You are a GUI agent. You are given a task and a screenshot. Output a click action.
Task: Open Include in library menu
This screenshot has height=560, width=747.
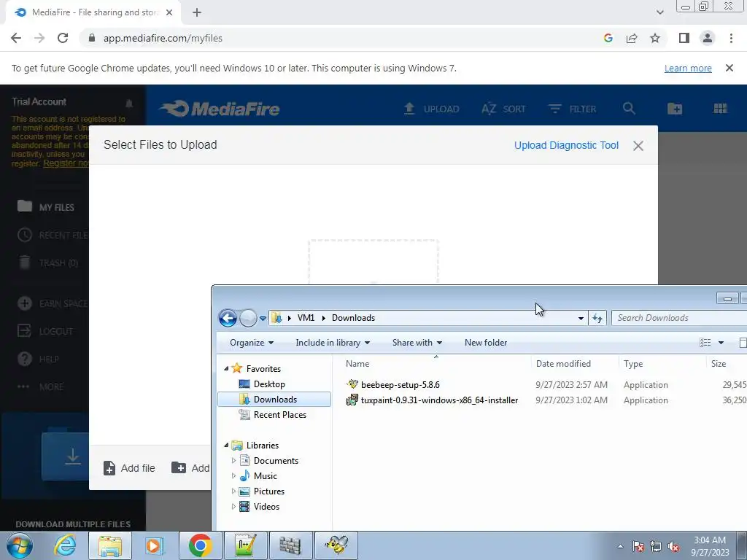pos(333,343)
